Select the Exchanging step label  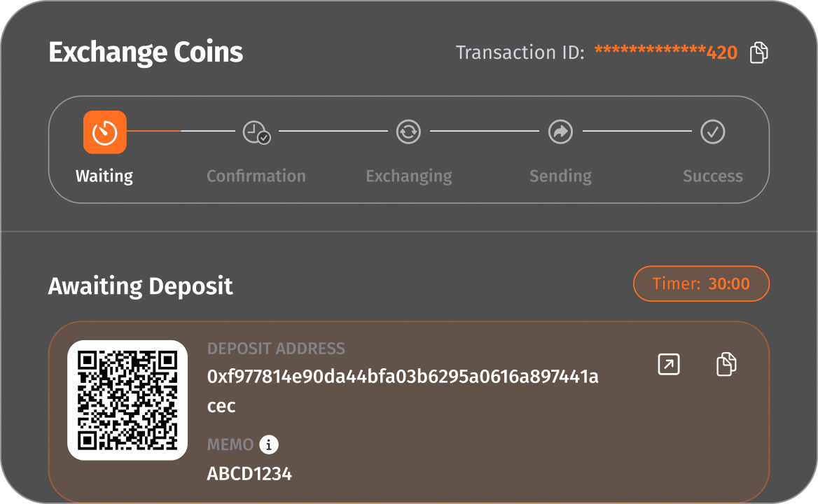409,176
